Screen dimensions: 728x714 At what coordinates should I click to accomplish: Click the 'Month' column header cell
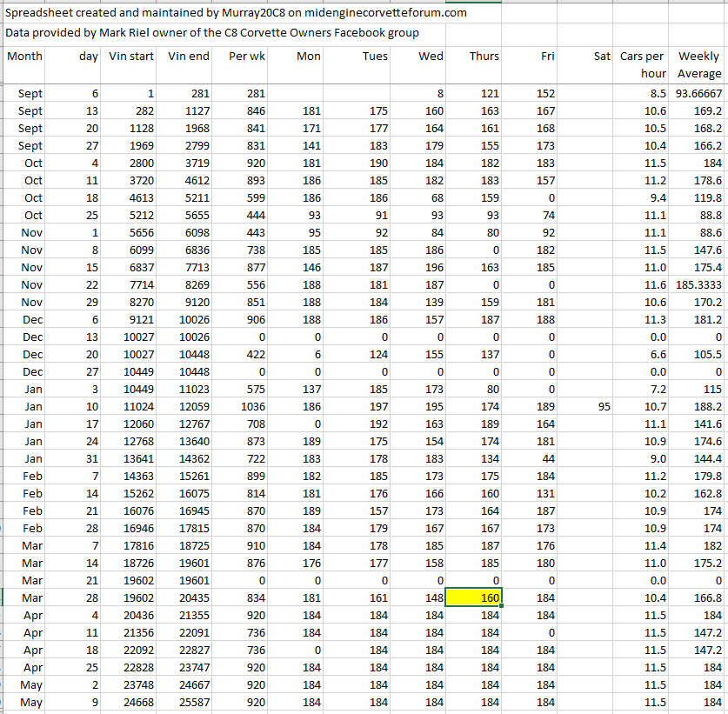[24, 57]
